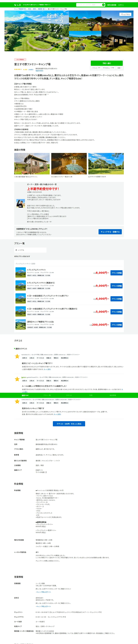Go to キャンプ場検索予約 breadcrumb
Image resolution: width=138 pixels, height=644 pixels.
click(x=20, y=9)
